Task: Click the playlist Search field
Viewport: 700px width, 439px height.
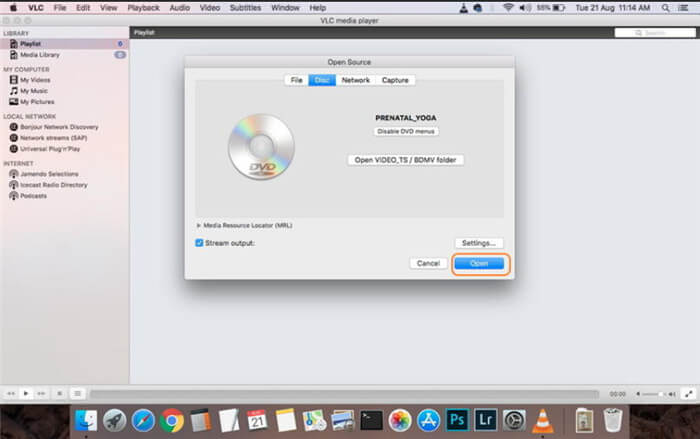Action: pyautogui.click(x=655, y=33)
